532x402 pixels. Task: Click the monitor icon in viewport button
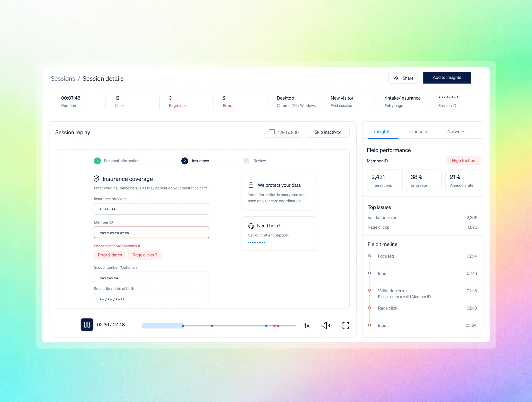click(x=272, y=132)
